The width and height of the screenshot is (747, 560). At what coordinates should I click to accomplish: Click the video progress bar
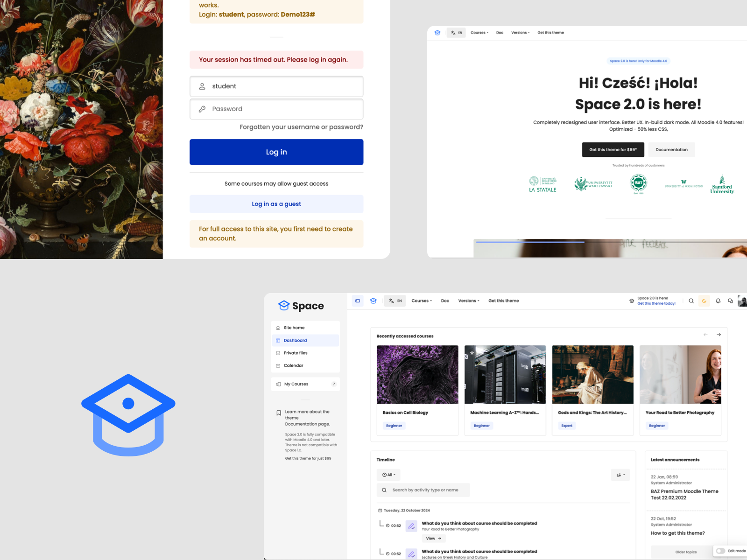point(531,242)
